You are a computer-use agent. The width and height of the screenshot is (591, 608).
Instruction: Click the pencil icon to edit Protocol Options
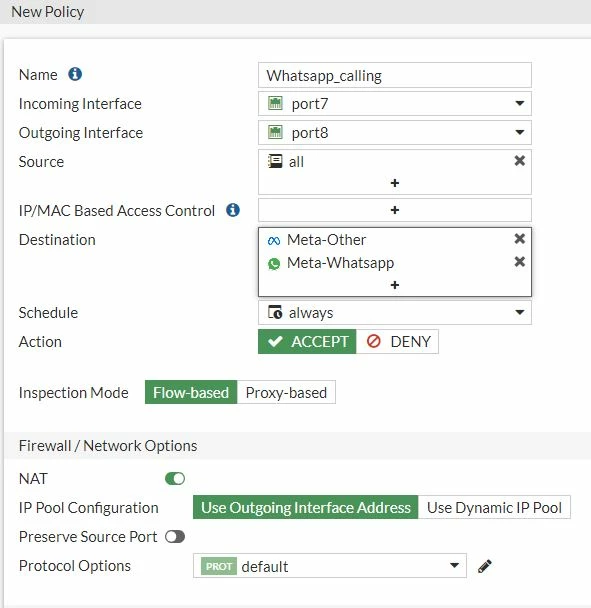tap(485, 566)
